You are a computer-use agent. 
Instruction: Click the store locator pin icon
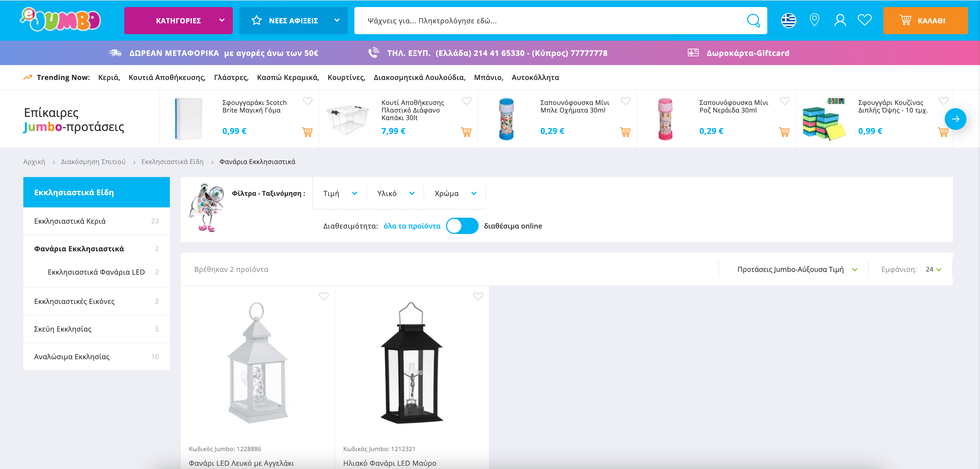click(814, 20)
